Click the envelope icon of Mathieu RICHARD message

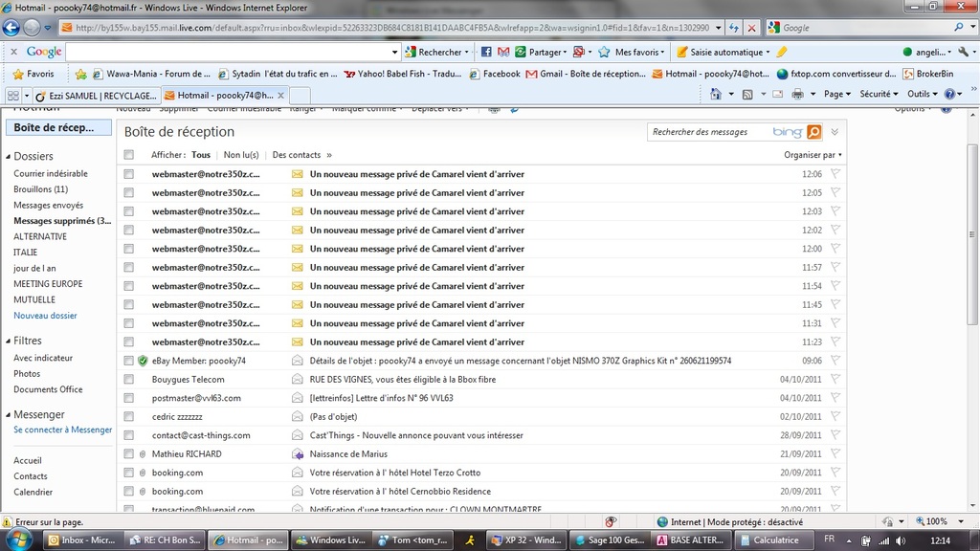(x=298, y=454)
